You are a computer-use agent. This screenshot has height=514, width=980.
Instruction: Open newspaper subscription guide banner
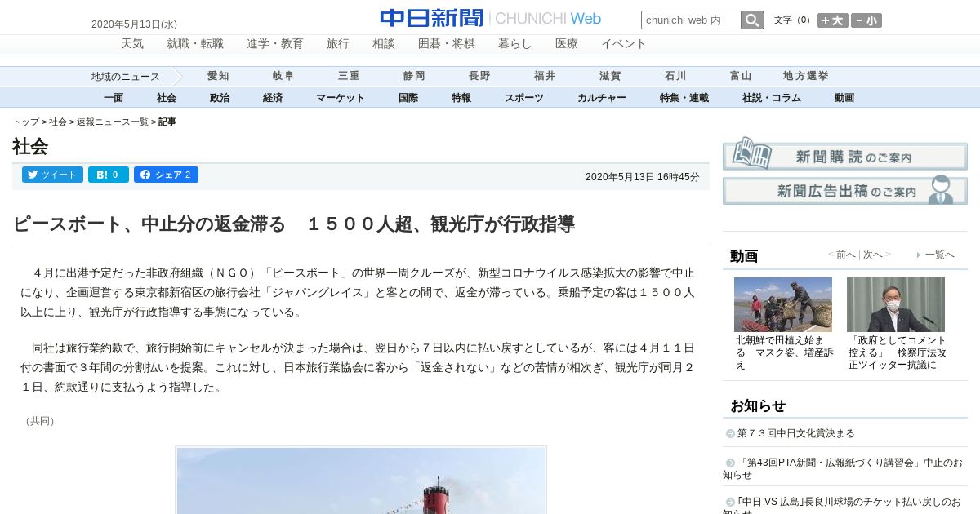(x=845, y=153)
